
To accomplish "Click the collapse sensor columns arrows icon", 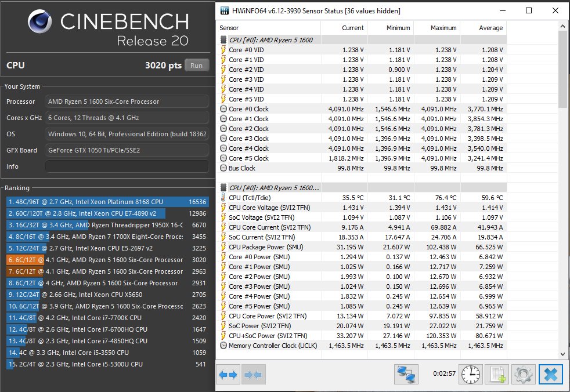I will pos(254,374).
